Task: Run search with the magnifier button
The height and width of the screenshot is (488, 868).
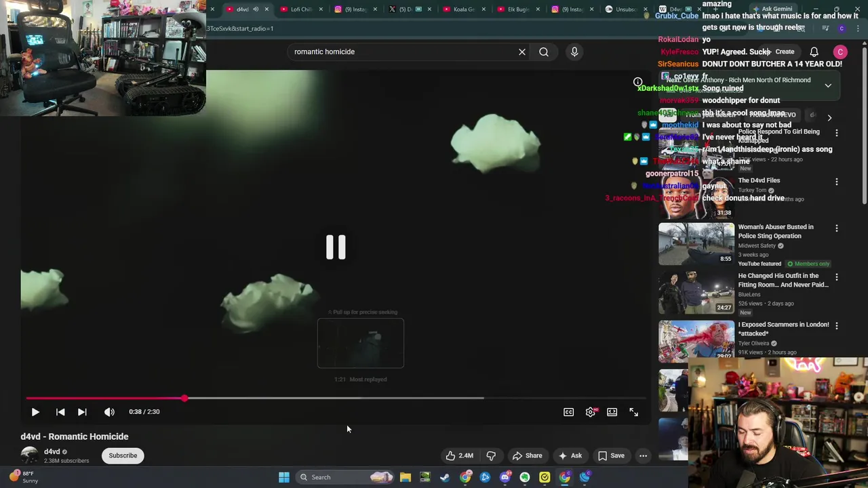Action: click(544, 52)
